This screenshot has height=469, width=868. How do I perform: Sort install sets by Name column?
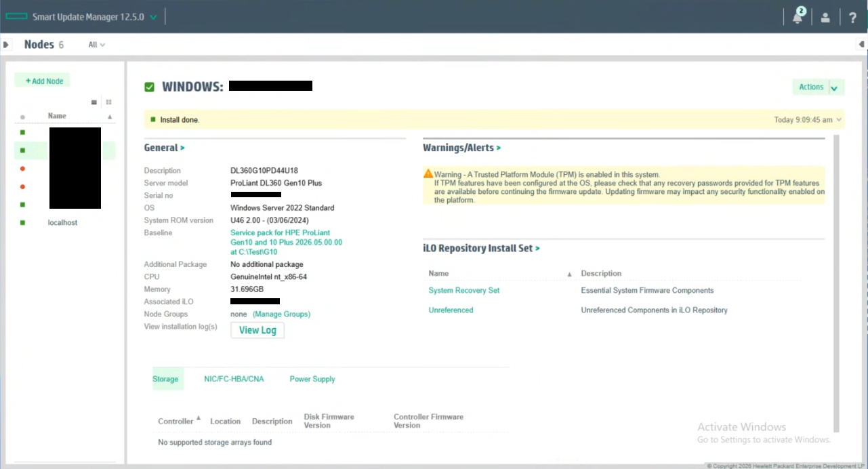[x=438, y=273]
